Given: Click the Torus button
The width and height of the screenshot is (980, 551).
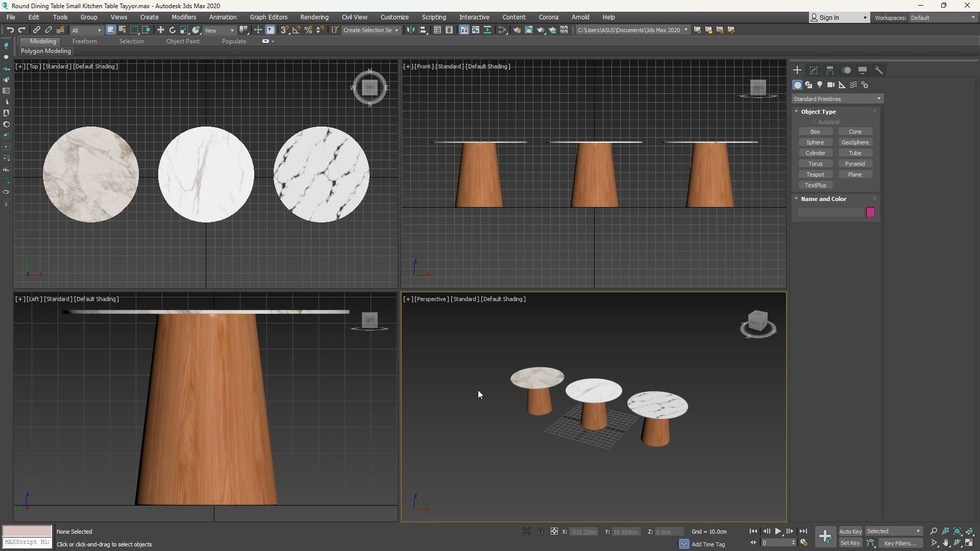Looking at the screenshot, I should (x=815, y=164).
